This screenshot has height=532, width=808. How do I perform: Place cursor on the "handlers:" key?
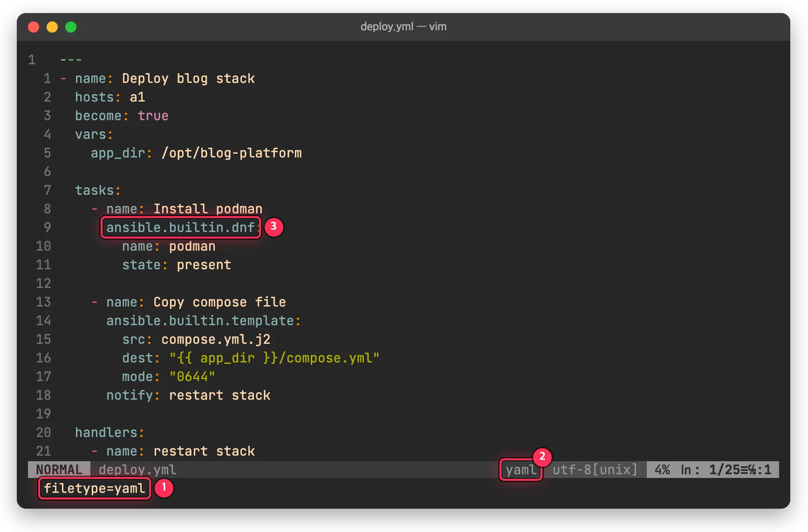(110, 432)
